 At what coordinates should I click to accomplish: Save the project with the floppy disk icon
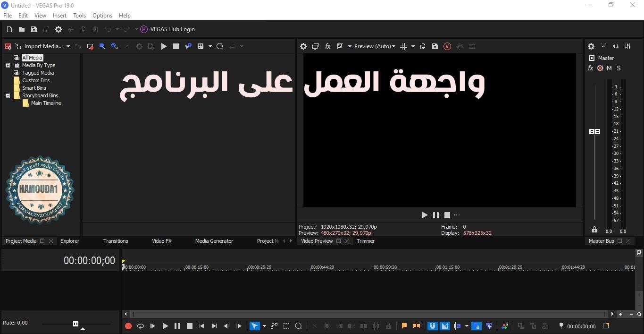[x=34, y=29]
